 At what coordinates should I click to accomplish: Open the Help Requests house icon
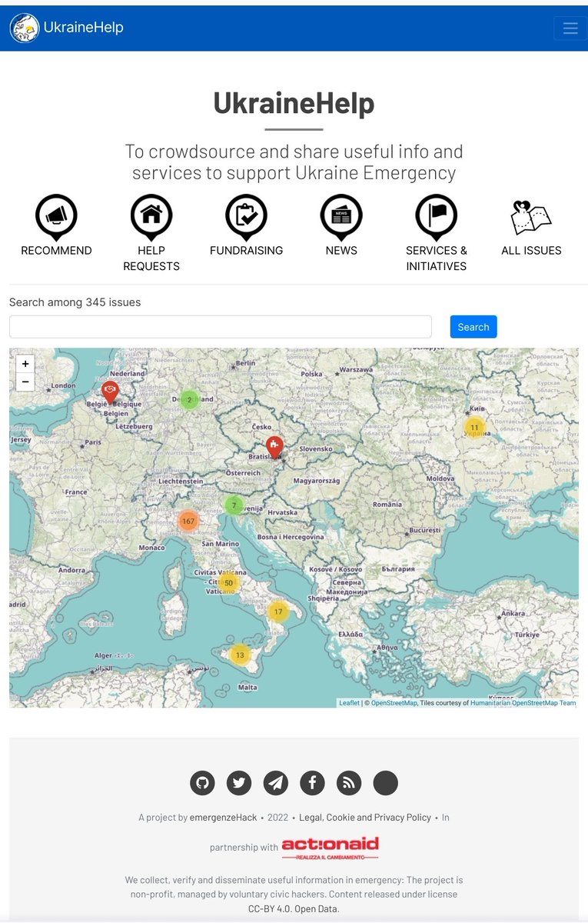pos(151,217)
